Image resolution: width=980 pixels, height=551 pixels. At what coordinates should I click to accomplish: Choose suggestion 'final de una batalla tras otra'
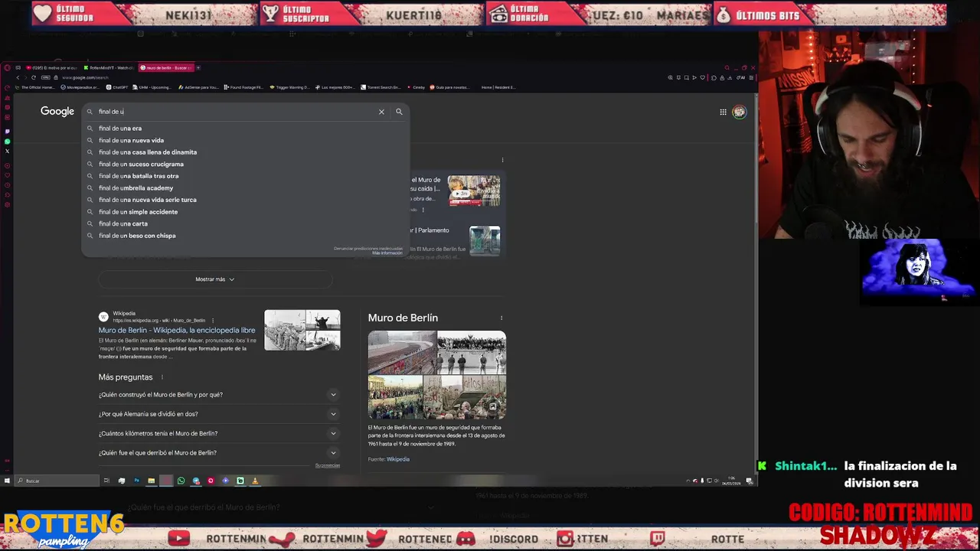[x=245, y=176]
